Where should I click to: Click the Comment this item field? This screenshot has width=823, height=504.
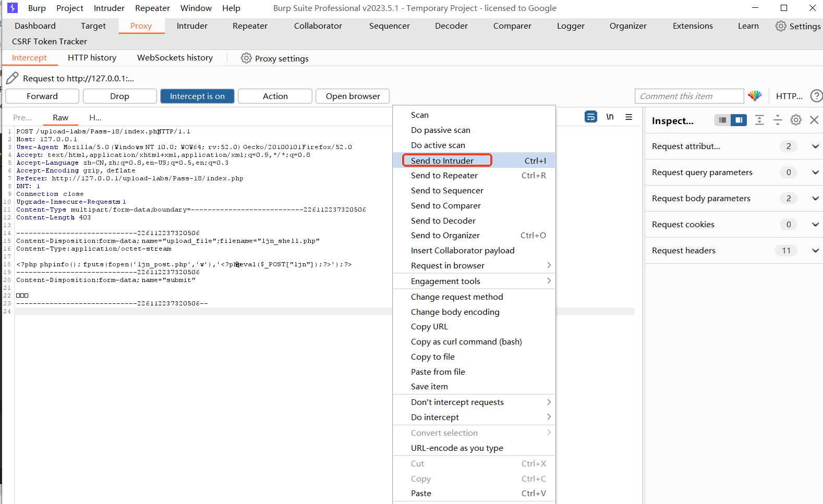pyautogui.click(x=689, y=96)
